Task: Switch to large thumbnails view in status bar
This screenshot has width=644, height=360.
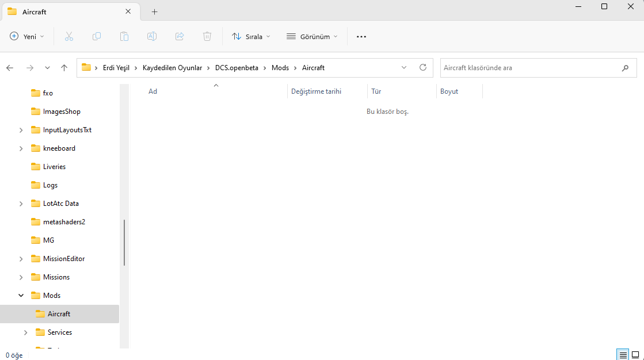Action: tap(635, 355)
